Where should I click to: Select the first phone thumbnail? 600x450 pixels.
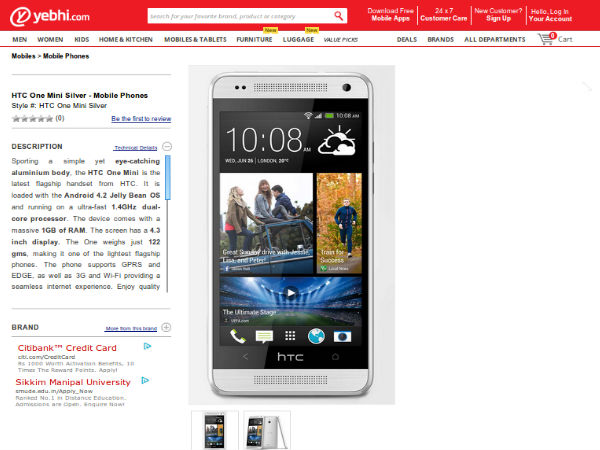[215, 429]
